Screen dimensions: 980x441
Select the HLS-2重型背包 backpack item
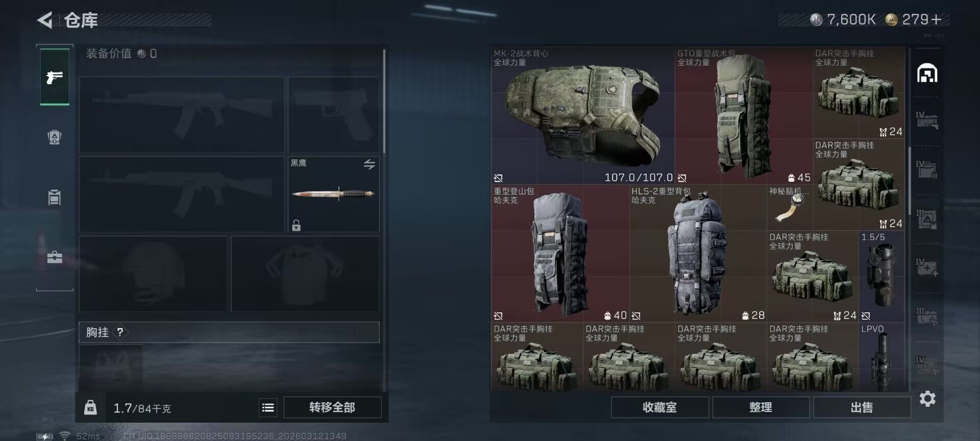[x=698, y=253]
